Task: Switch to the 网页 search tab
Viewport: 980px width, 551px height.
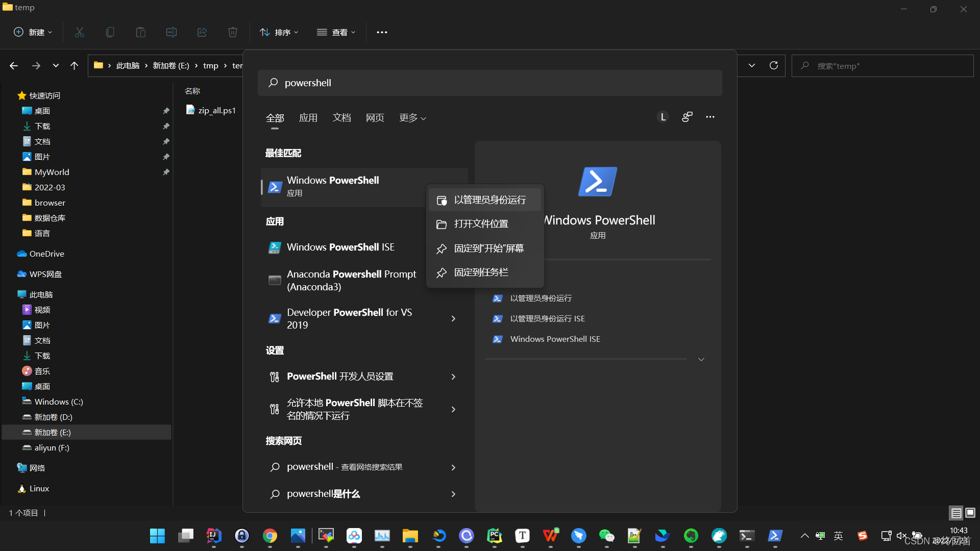Action: click(x=375, y=118)
